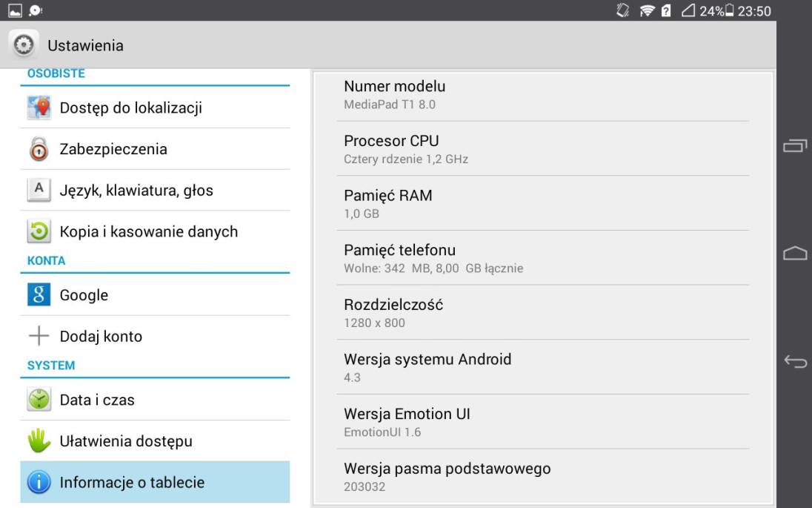Tap the '1,0 GB' RAM value
Image resolution: width=812 pixels, height=508 pixels.
point(362,214)
